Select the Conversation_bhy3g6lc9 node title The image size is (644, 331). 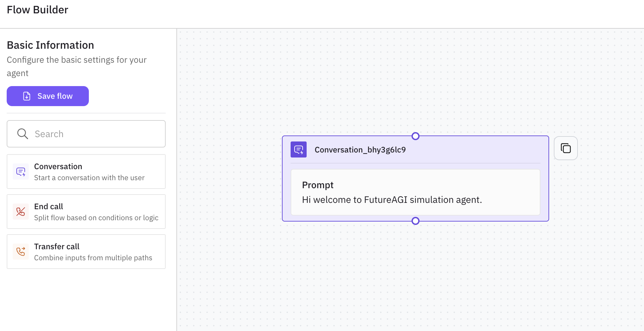tap(360, 150)
